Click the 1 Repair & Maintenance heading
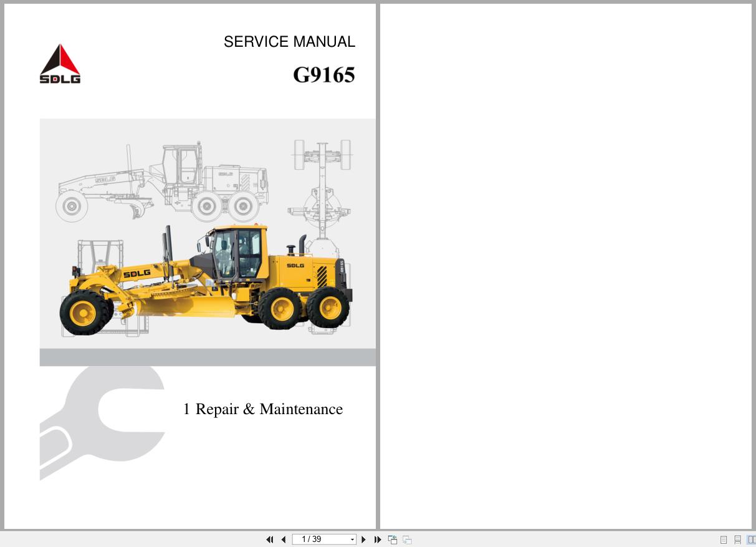 pos(263,409)
